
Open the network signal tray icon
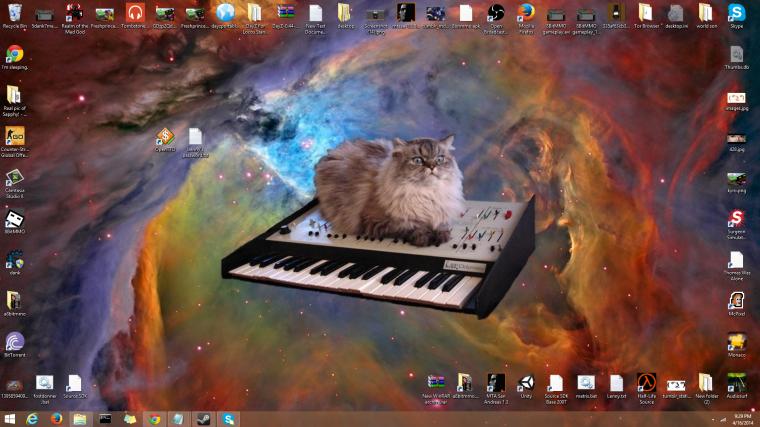(723, 420)
